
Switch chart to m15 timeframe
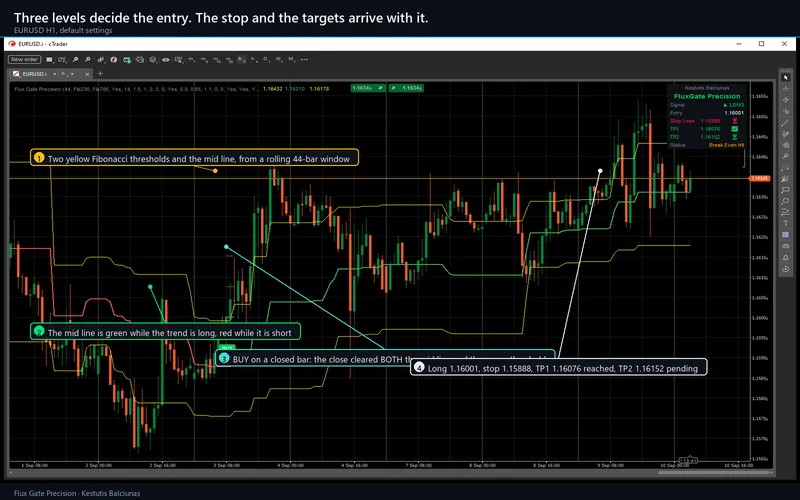click(x=217, y=60)
